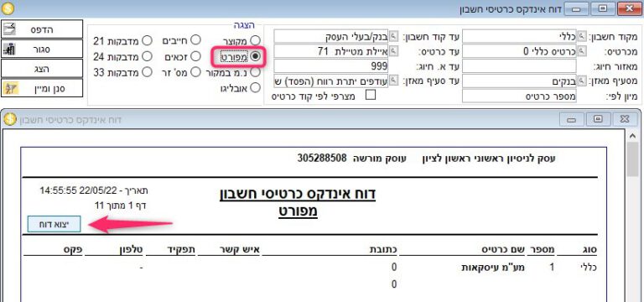The height and width of the screenshot is (302, 644).
Task: Click the report vertical scrollbar thumb
Action: 633,159
